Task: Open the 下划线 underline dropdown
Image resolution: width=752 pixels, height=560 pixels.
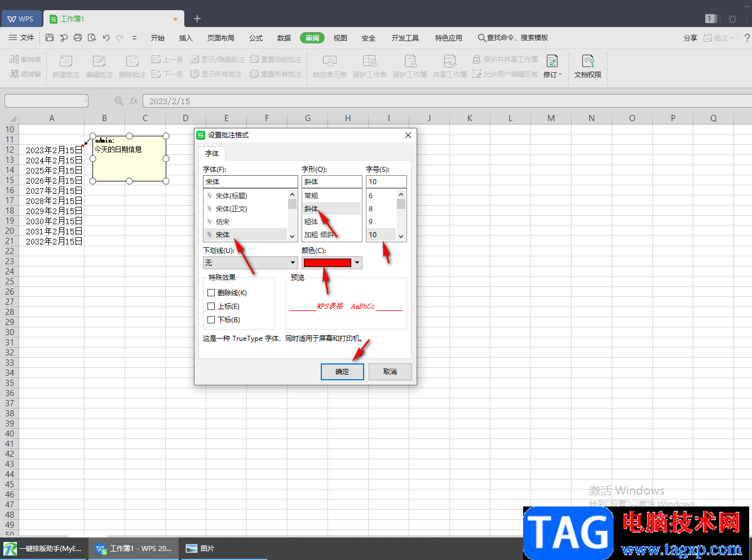Action: coord(250,263)
